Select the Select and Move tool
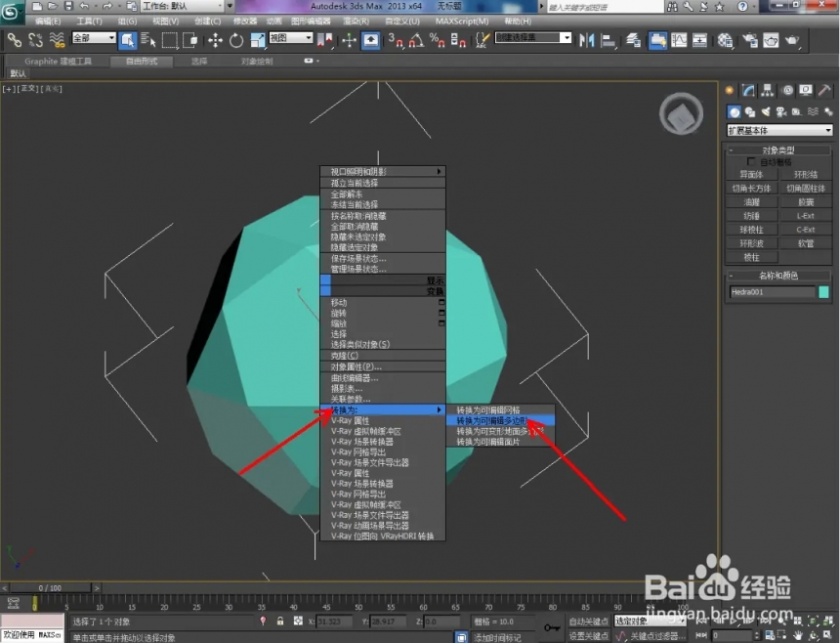This screenshot has height=643, width=840. click(215, 40)
